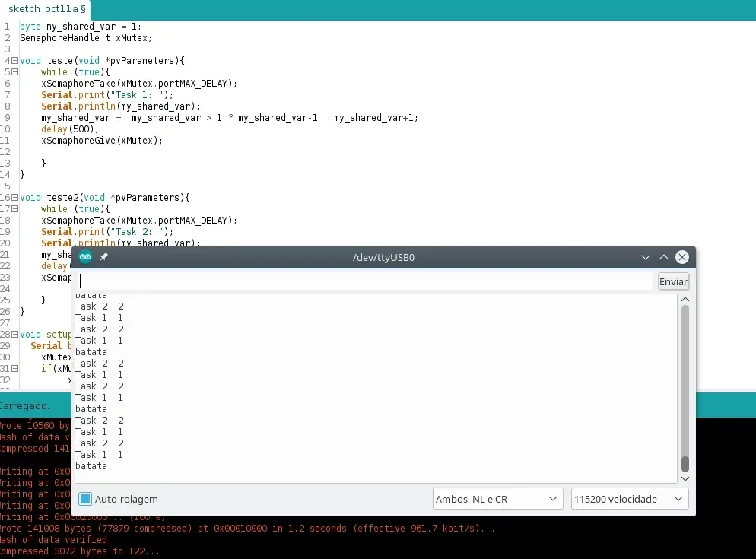Click the serial monitor title '/dev/ttyUSB0'
The width and height of the screenshot is (756, 559).
(383, 257)
